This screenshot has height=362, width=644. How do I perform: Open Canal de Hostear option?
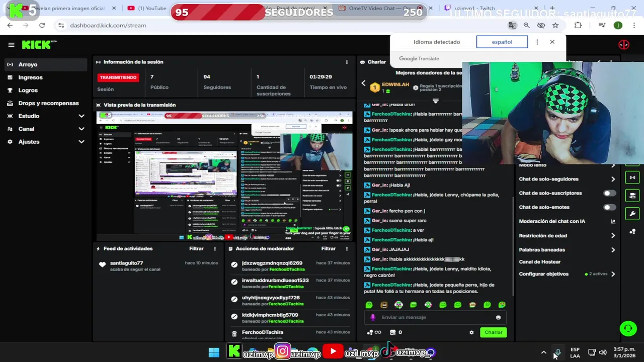[x=540, y=262]
